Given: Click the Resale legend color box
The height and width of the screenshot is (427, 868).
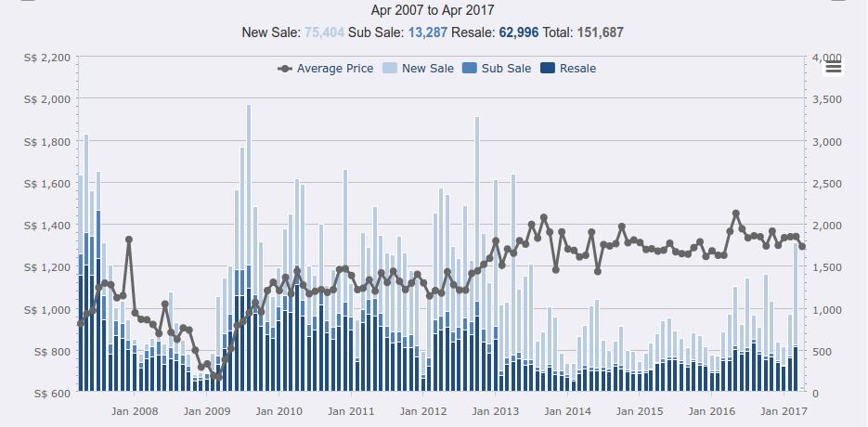Looking at the screenshot, I should tap(547, 68).
